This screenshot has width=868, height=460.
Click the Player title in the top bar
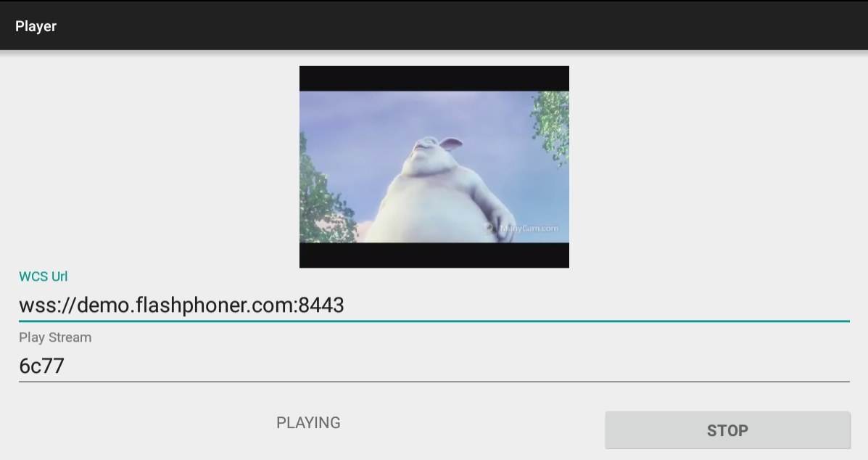click(x=36, y=26)
